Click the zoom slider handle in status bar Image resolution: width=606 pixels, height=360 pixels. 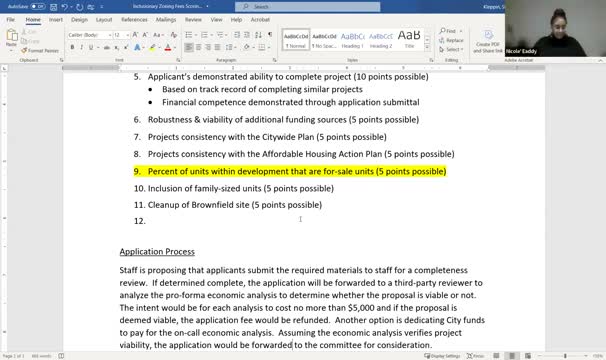coord(565,356)
